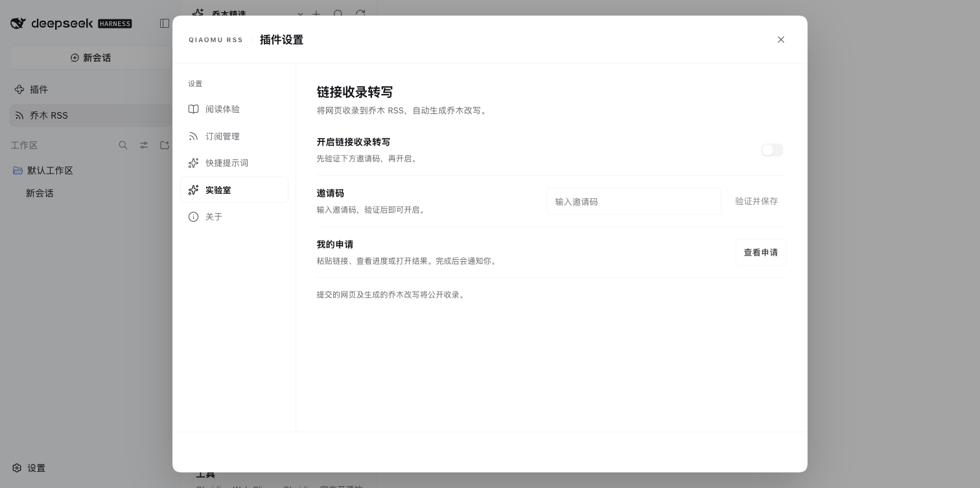Click the new workspace folder icon
The height and width of the screenshot is (488, 980).
165,145
